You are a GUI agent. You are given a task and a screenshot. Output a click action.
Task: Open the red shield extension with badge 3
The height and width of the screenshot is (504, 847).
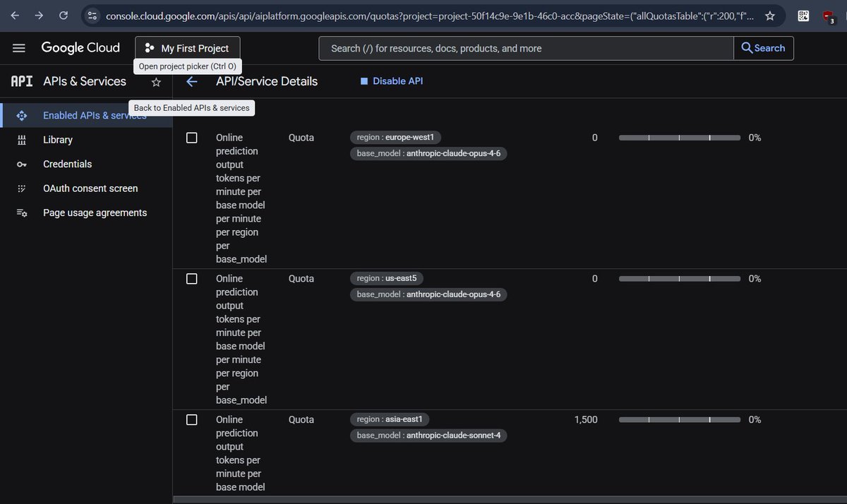829,16
